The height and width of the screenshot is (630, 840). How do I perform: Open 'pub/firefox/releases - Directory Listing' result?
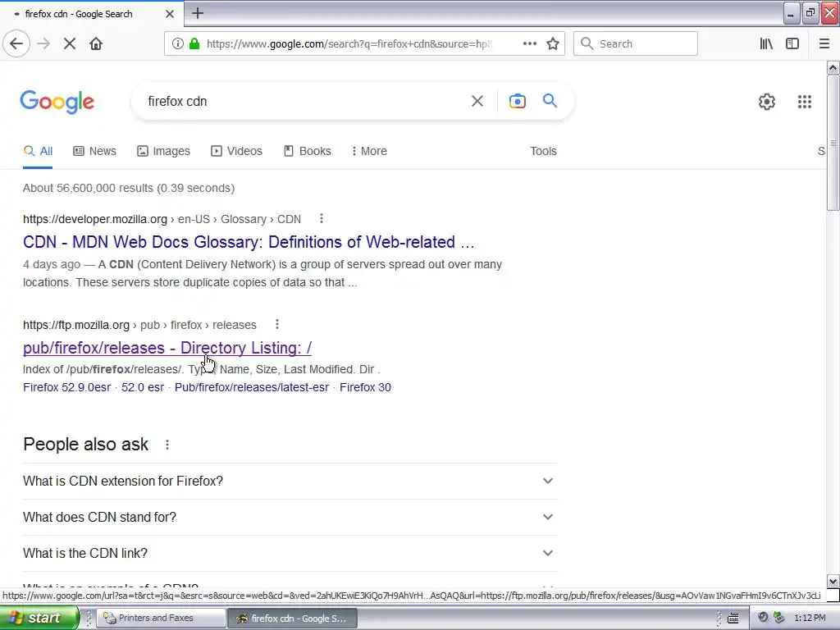167,348
